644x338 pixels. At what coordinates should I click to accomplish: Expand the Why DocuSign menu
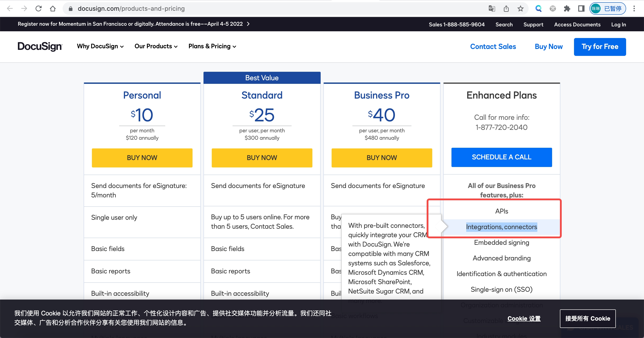click(x=100, y=46)
